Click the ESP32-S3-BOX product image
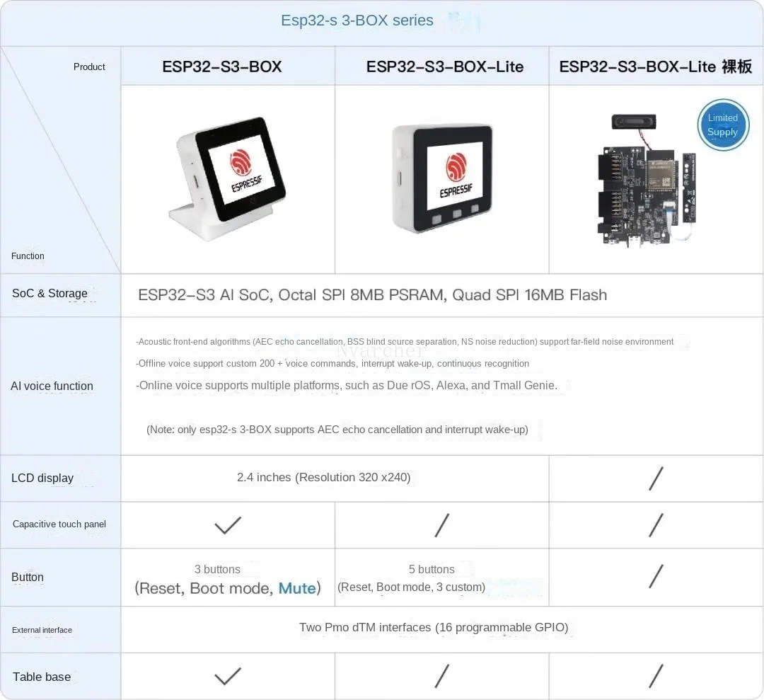This screenshot has width=764, height=700. [x=227, y=178]
